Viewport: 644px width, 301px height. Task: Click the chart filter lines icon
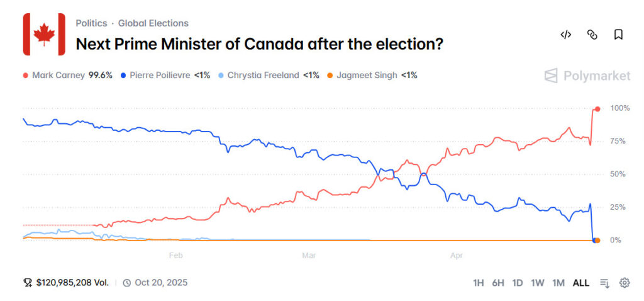[605, 283]
